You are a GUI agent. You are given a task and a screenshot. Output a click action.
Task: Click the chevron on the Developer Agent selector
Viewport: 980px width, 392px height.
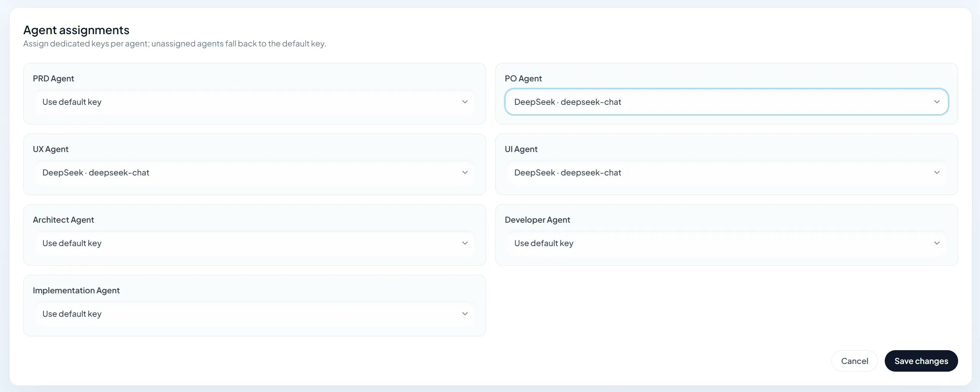click(x=937, y=243)
